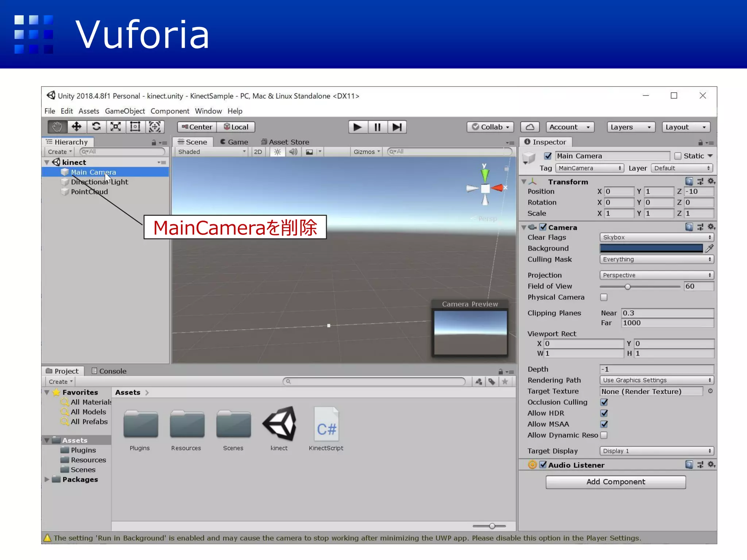Click the Target Texture object picker circle
The image size is (747, 560).
click(710, 391)
